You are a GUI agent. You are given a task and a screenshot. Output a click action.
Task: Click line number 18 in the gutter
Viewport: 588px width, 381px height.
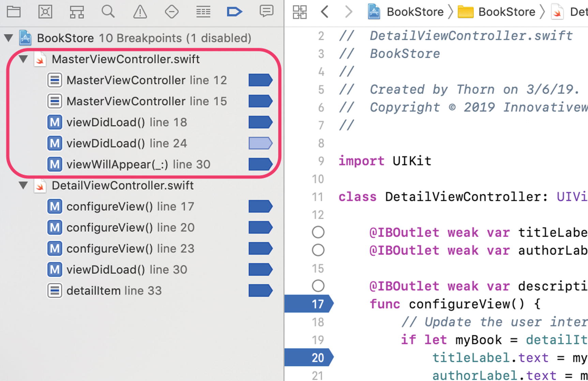[318, 322]
